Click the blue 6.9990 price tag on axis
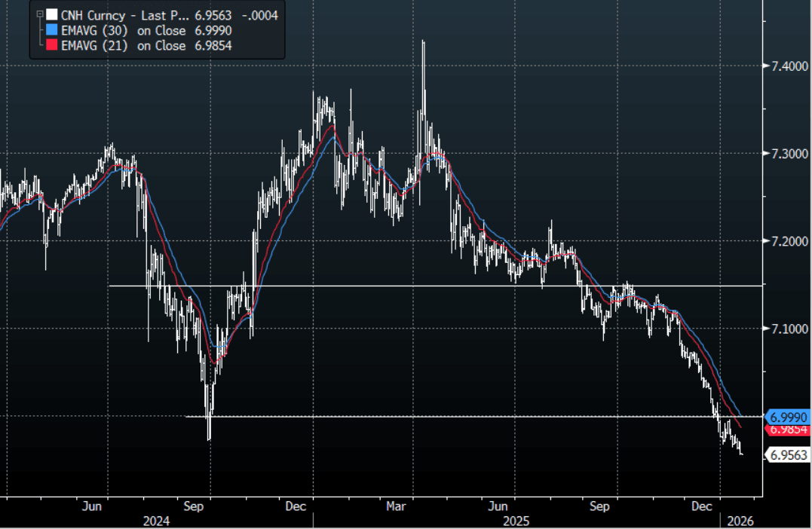 tap(788, 417)
